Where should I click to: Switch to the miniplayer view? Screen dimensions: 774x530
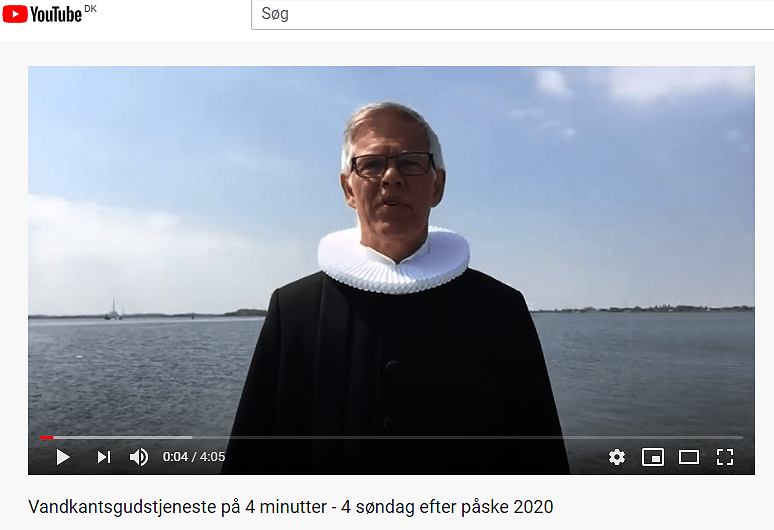point(653,457)
